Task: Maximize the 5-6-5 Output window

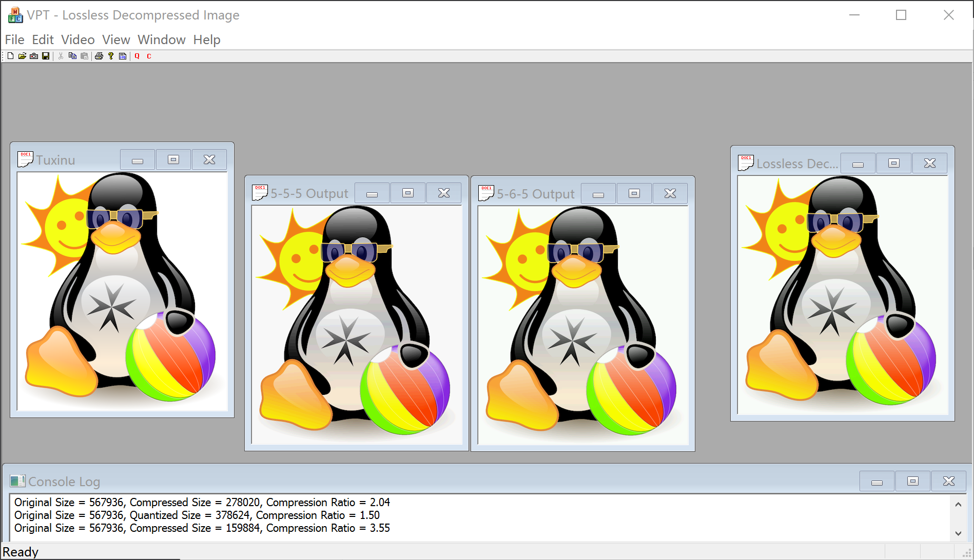Action: pos(634,194)
